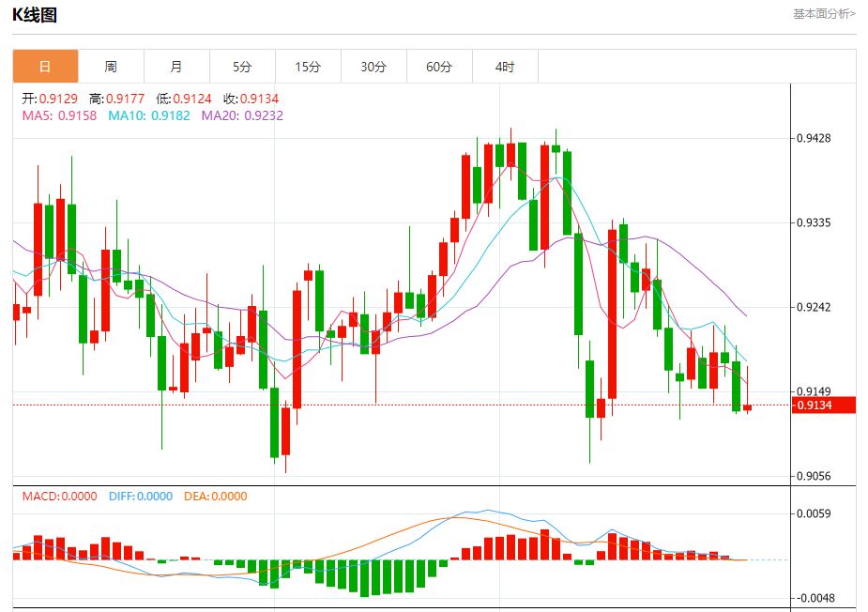Click the 开:0.9129 open value
868x612 pixels.
point(50,99)
